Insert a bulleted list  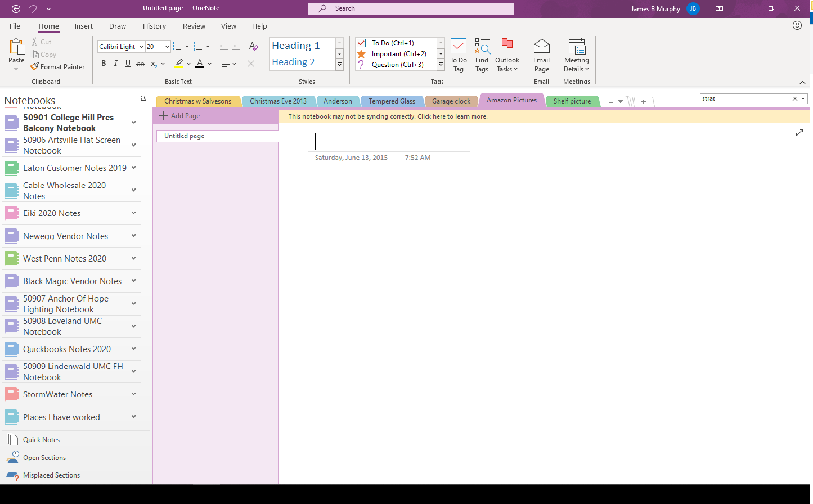coord(177,47)
